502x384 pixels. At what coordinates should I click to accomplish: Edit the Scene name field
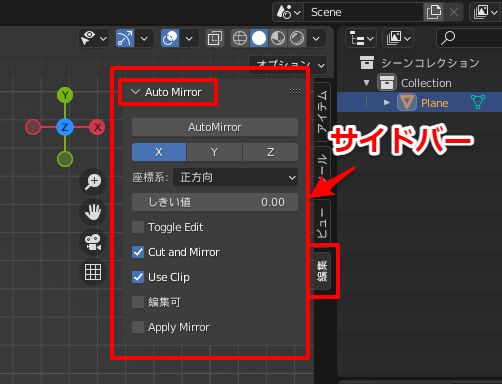point(363,12)
